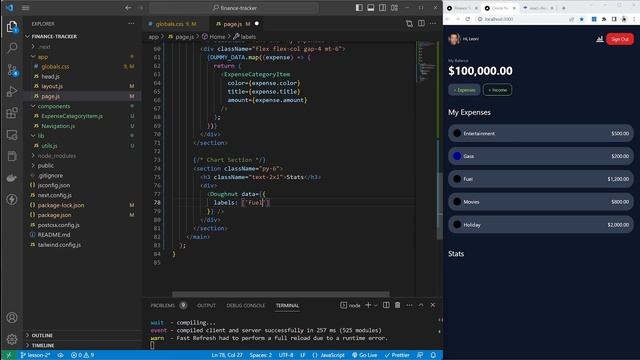Collapse the components folder
Image resolution: width=640 pixels, height=360 pixels.
tap(53, 106)
